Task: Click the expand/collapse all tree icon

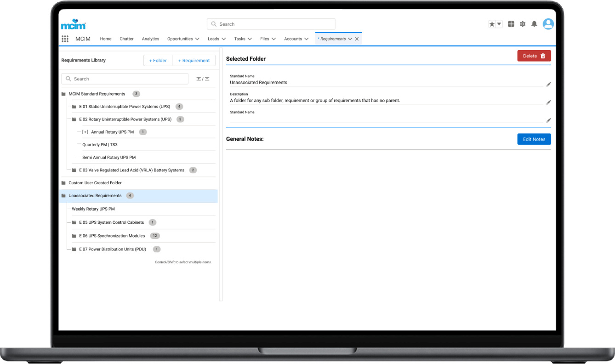Action: point(203,79)
